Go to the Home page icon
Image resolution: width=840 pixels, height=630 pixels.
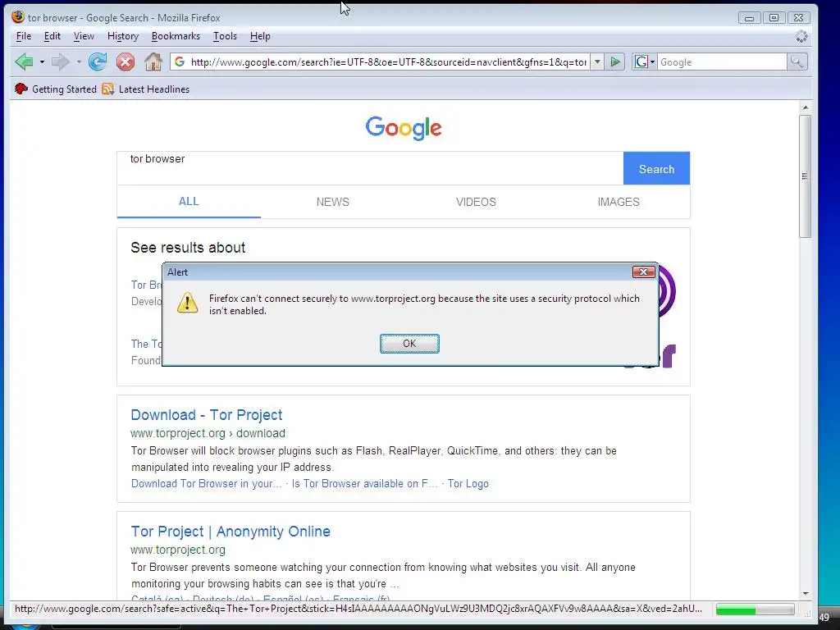[x=153, y=62]
